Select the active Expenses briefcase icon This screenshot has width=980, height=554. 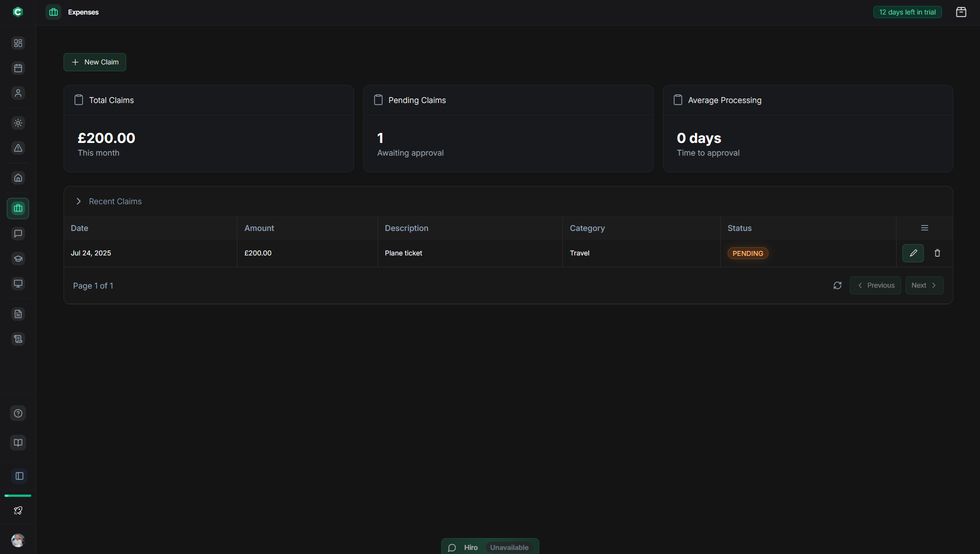pyautogui.click(x=18, y=208)
